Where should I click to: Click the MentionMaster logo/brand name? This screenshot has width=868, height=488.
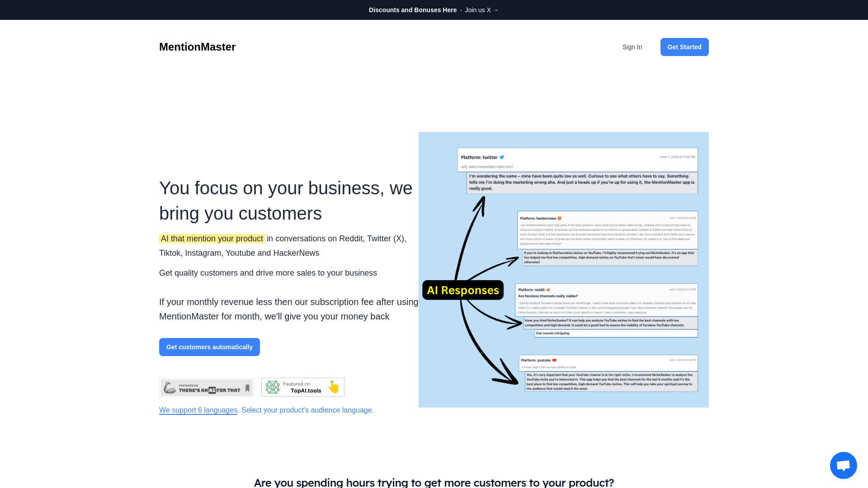point(197,47)
